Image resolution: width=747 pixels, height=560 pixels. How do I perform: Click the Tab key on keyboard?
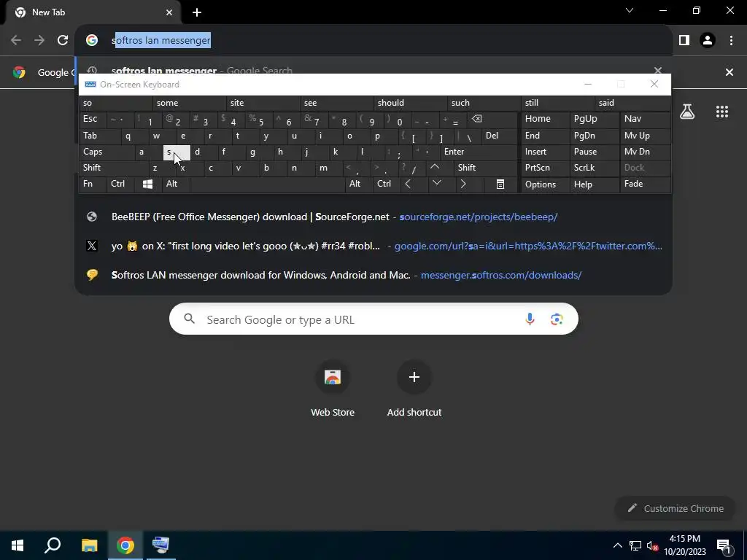pyautogui.click(x=99, y=136)
